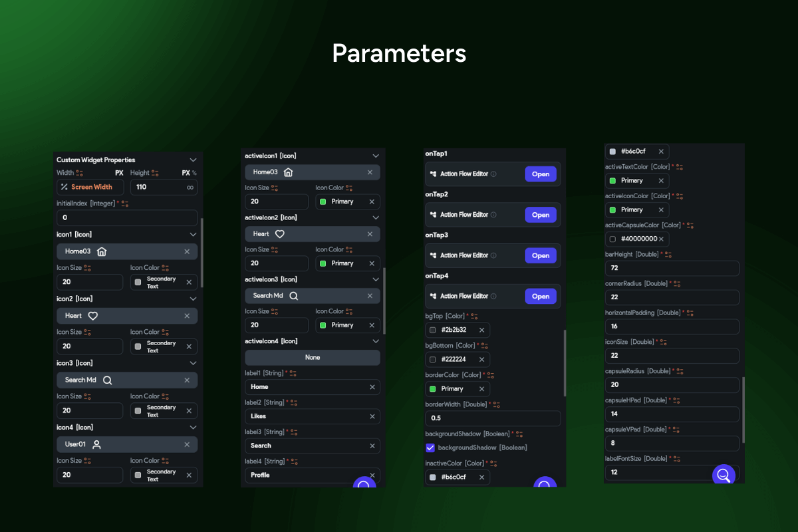
Task: Collapse the Custom Widget Properties section
Action: point(193,160)
